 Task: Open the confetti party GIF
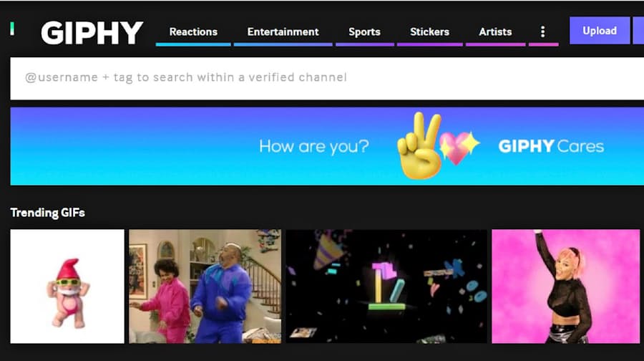coord(386,287)
